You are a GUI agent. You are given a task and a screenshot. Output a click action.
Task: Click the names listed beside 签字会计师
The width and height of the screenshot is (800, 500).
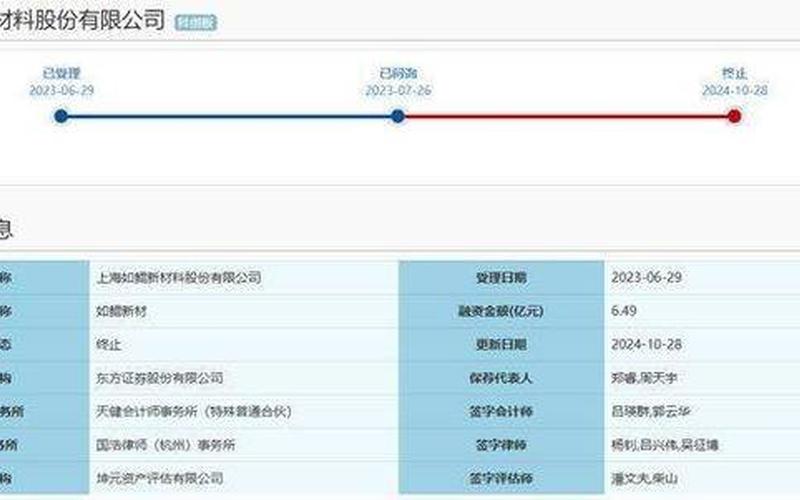point(651,411)
